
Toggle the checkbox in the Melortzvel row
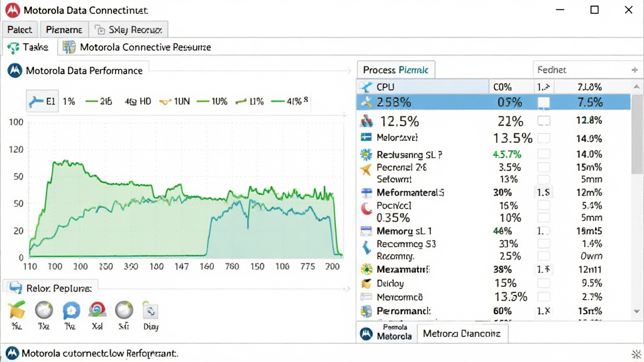coord(544,138)
